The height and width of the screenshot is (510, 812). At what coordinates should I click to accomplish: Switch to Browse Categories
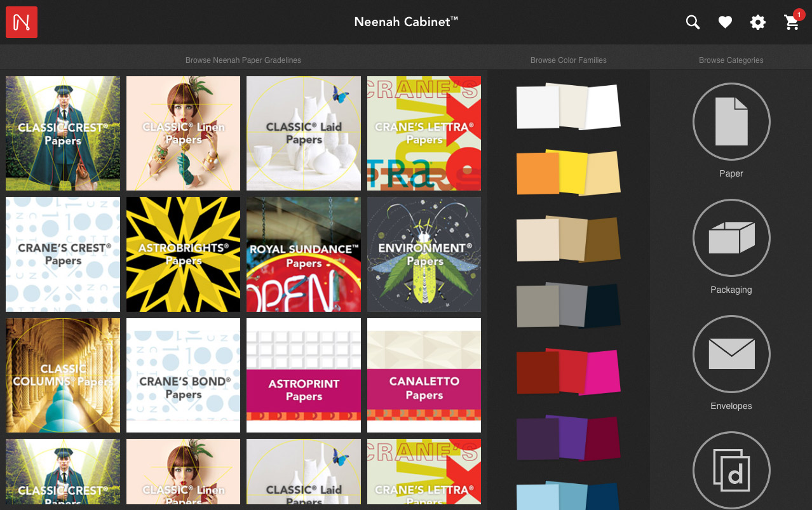point(731,60)
